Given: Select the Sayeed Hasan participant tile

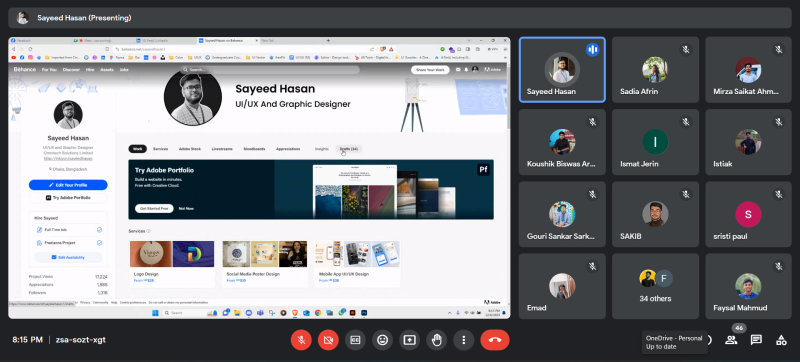Looking at the screenshot, I should coord(562,70).
